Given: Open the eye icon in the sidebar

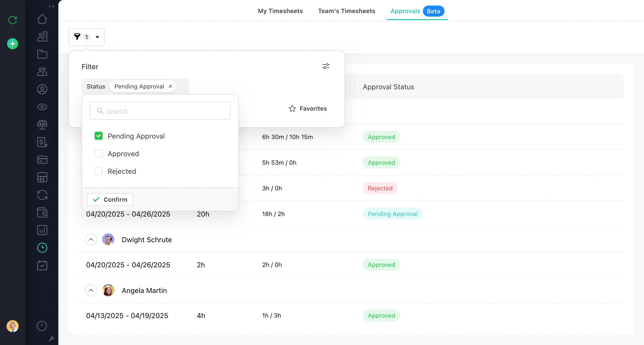Looking at the screenshot, I should [42, 107].
